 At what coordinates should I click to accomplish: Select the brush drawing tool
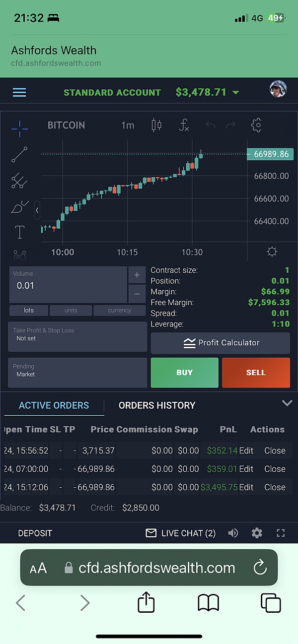19,207
